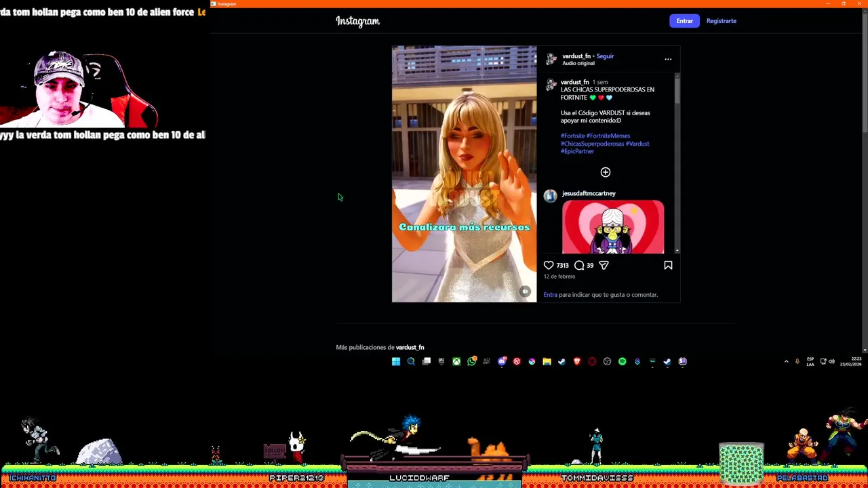868x488 pixels.
Task: Open File Explorer from the taskbar
Action: point(547,361)
